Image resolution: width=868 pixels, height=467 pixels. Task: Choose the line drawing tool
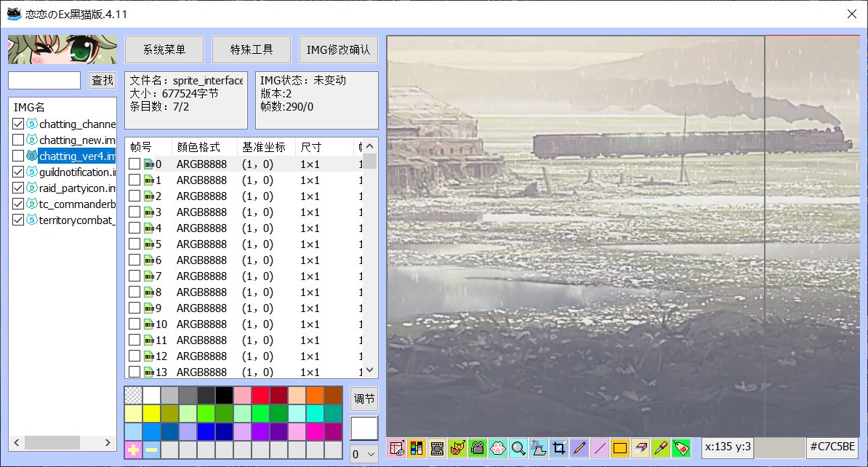point(600,448)
